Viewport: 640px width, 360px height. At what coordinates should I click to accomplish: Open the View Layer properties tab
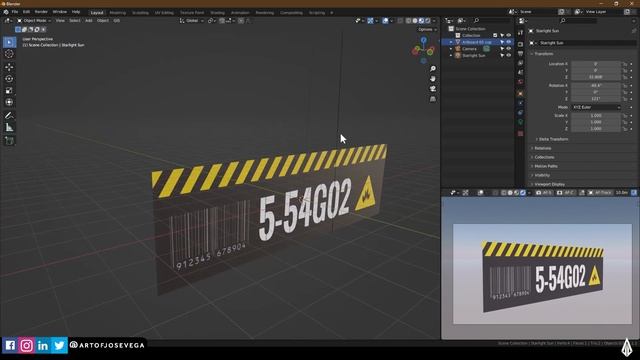click(520, 63)
